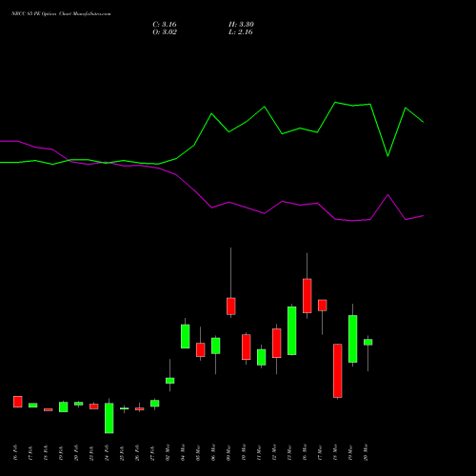Viewport: 476px width, 476px height.
Task: Click the 10 Mar date label
Action: 244,452
